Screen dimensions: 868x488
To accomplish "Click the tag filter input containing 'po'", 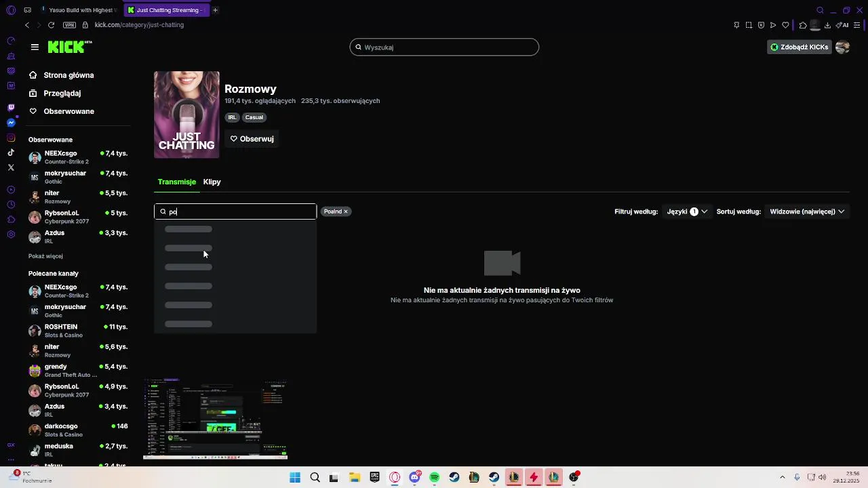I will point(235,211).
